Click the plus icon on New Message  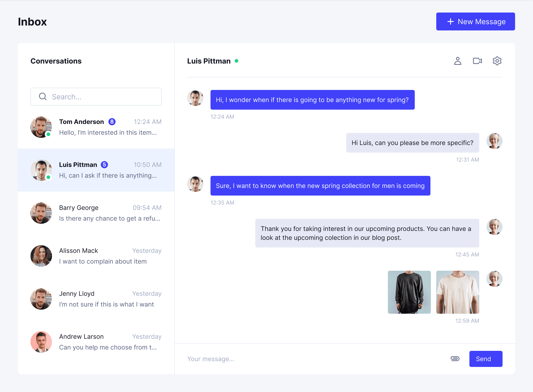pos(450,21)
